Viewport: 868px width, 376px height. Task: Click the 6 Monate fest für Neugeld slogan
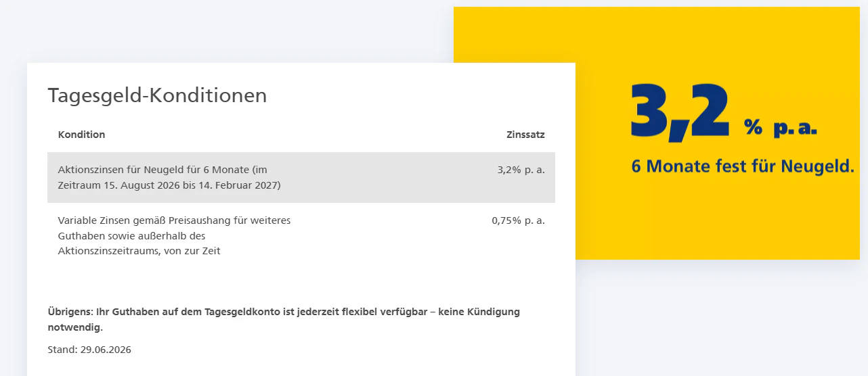pos(743,166)
